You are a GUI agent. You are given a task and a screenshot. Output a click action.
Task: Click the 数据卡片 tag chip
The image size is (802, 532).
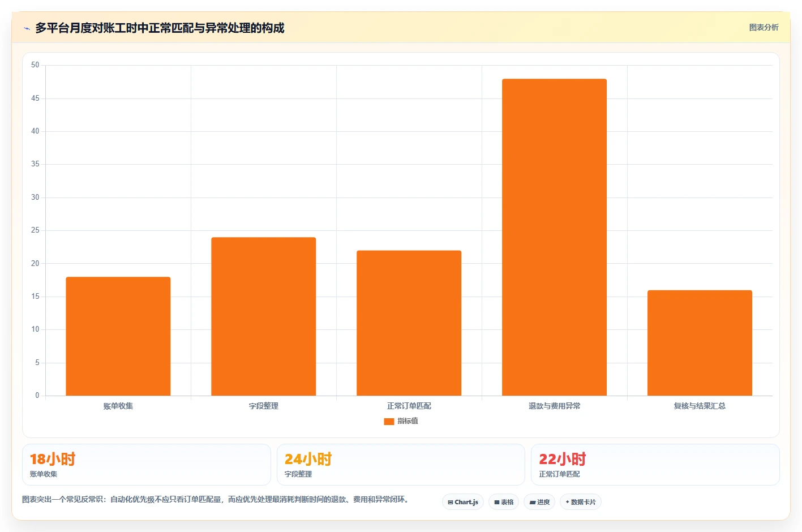tap(581, 502)
